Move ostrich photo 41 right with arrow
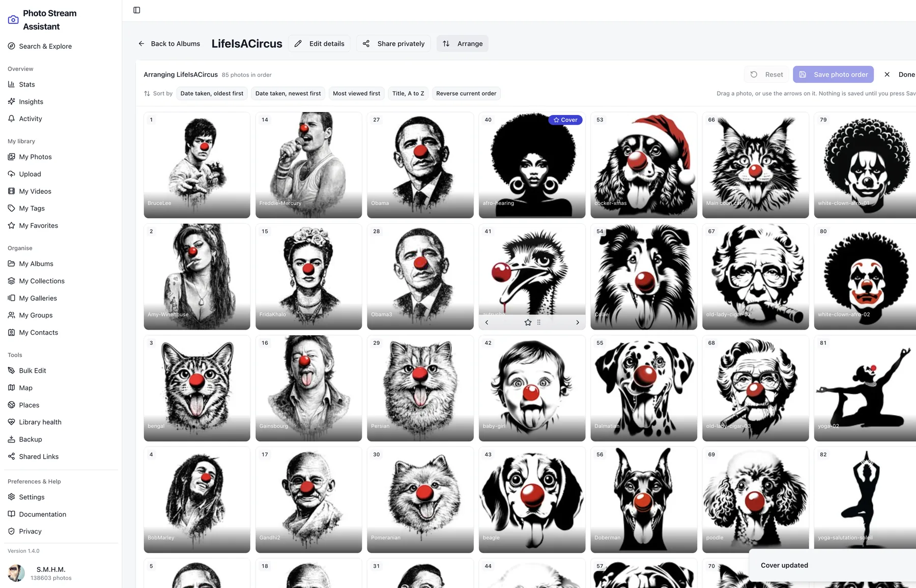This screenshot has height=588, width=916. 578,322
